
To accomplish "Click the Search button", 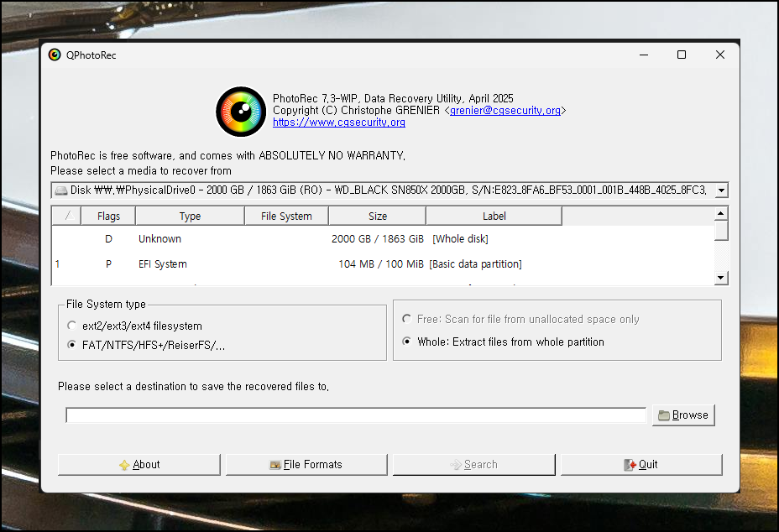I will 474,464.
